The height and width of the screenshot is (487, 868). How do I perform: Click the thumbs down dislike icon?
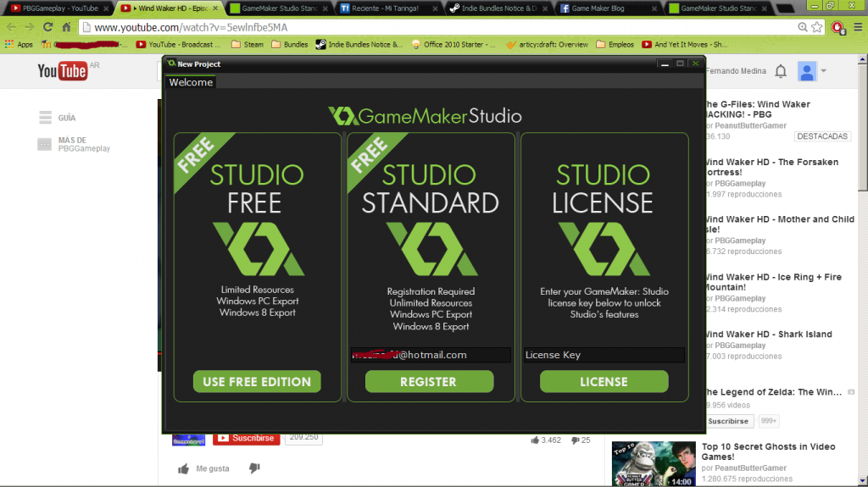pyautogui.click(x=254, y=468)
